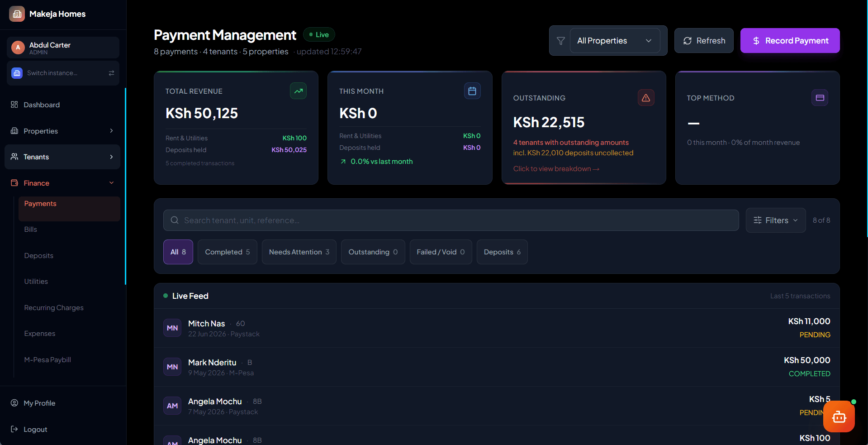The height and width of the screenshot is (445, 868).
Task: Click the Logout arrow icon
Action: [14, 429]
